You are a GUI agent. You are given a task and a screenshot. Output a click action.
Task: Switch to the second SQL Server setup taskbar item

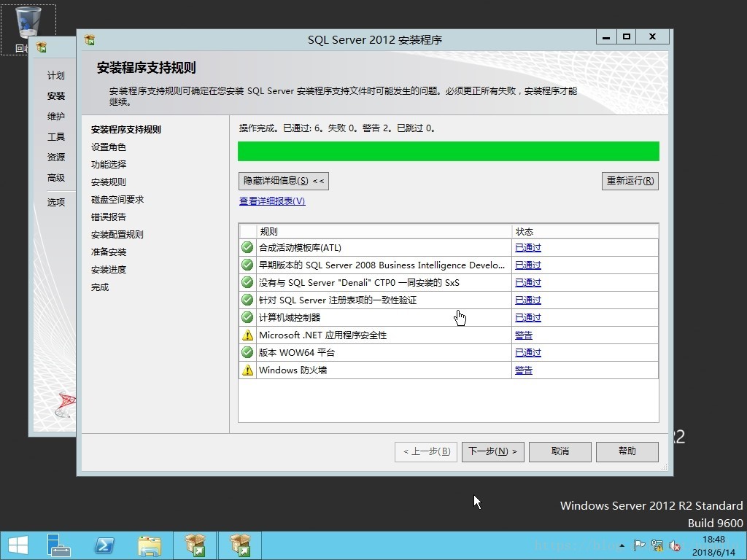(240, 545)
